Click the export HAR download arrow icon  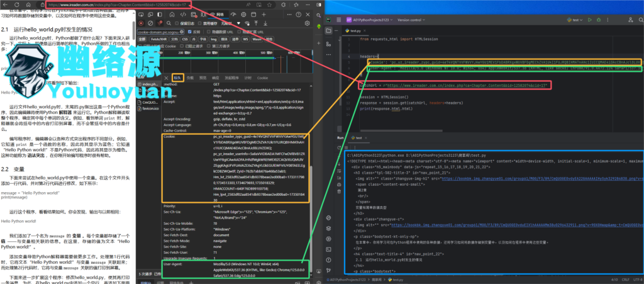pos(265,23)
